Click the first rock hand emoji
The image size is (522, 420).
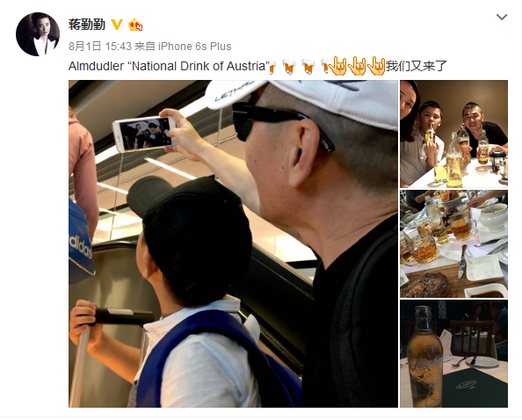[338, 66]
